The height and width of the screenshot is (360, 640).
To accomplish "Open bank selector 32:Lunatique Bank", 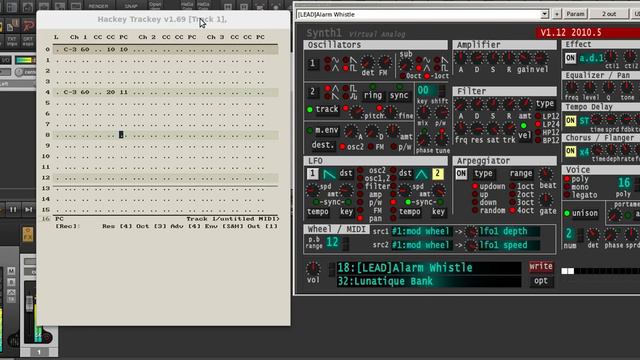I will tap(429, 281).
